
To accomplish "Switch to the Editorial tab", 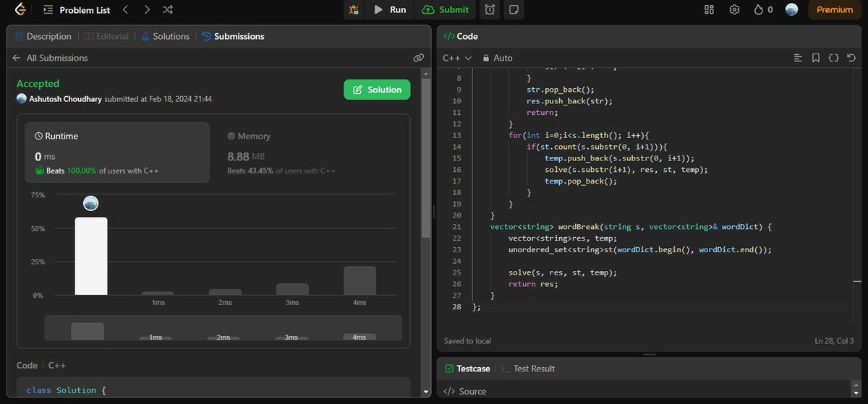I will [x=106, y=36].
